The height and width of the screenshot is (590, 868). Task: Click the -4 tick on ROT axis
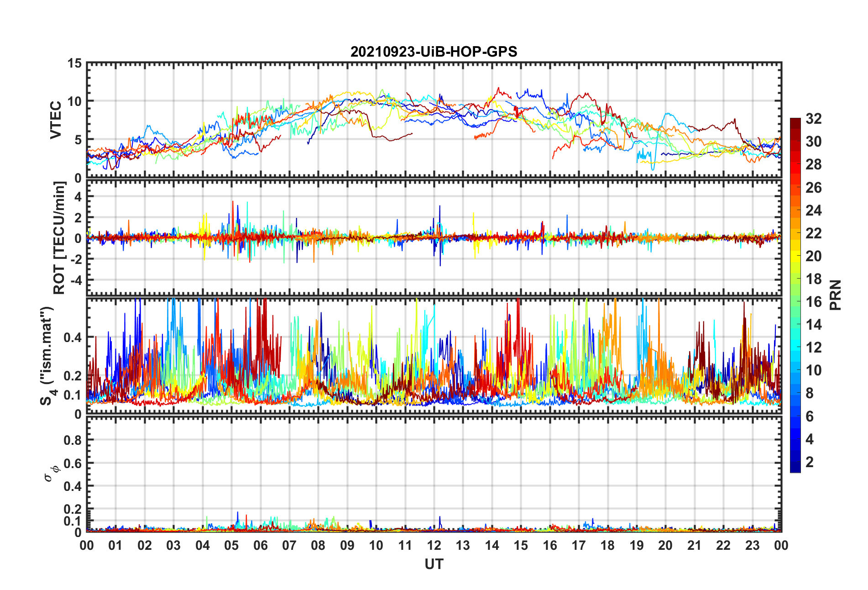click(76, 279)
